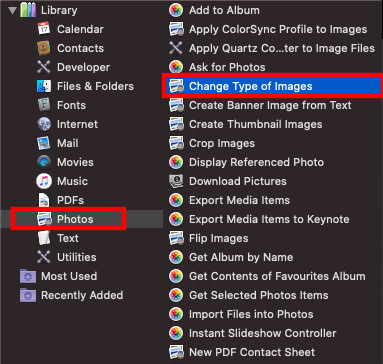Choose the Fonts category
The width and height of the screenshot is (383, 364).
pos(71,105)
